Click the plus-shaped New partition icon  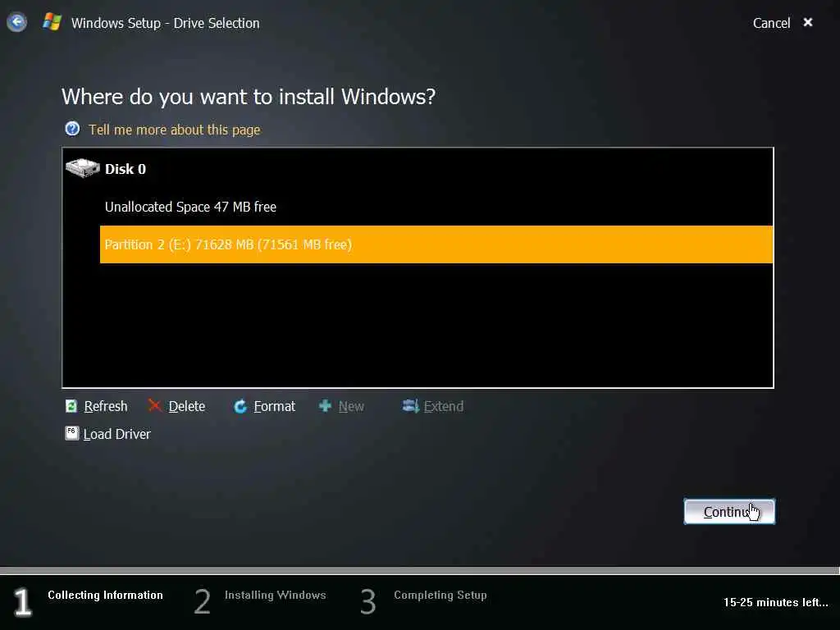pos(325,406)
